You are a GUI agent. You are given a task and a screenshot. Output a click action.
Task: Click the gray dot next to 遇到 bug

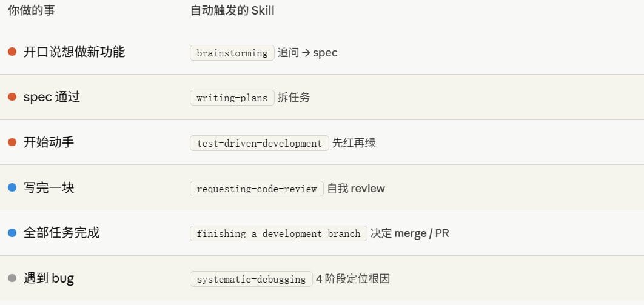[x=12, y=278]
